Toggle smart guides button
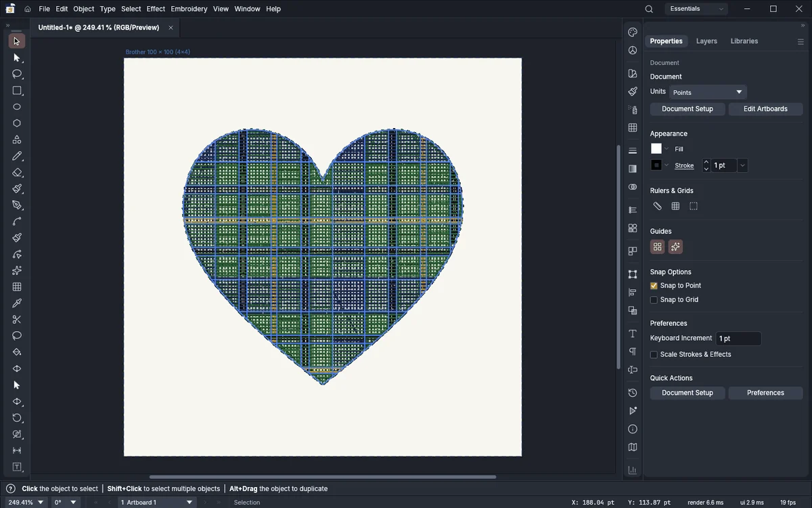The image size is (812, 508). coord(675,247)
